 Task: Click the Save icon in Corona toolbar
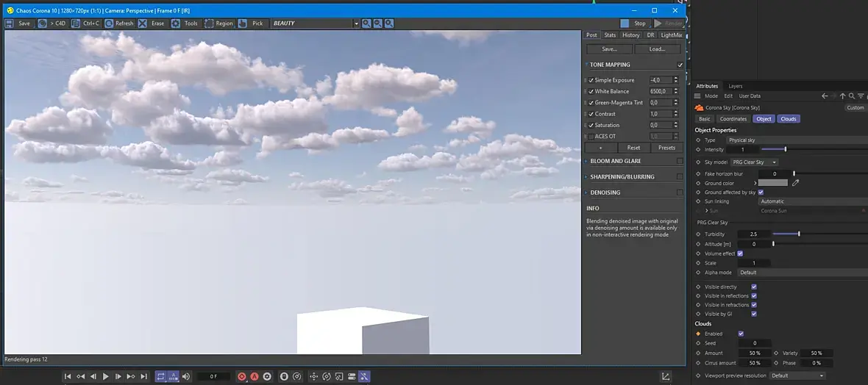pos(10,24)
